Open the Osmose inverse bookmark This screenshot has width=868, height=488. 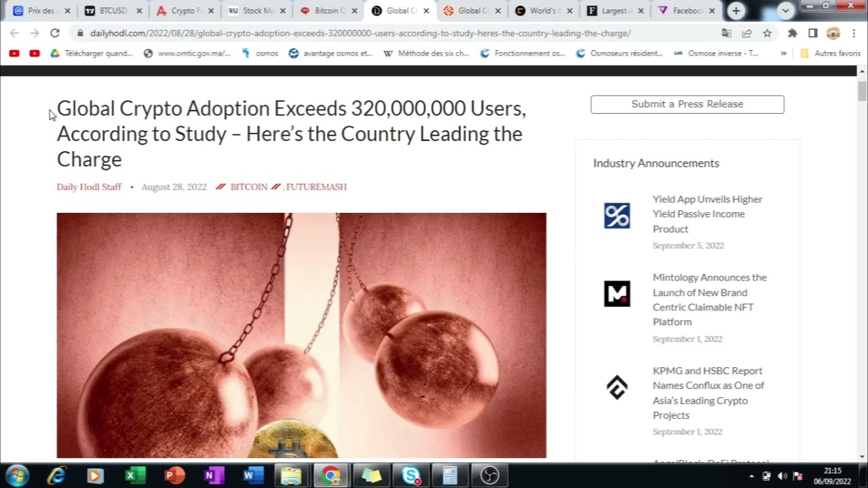click(716, 54)
